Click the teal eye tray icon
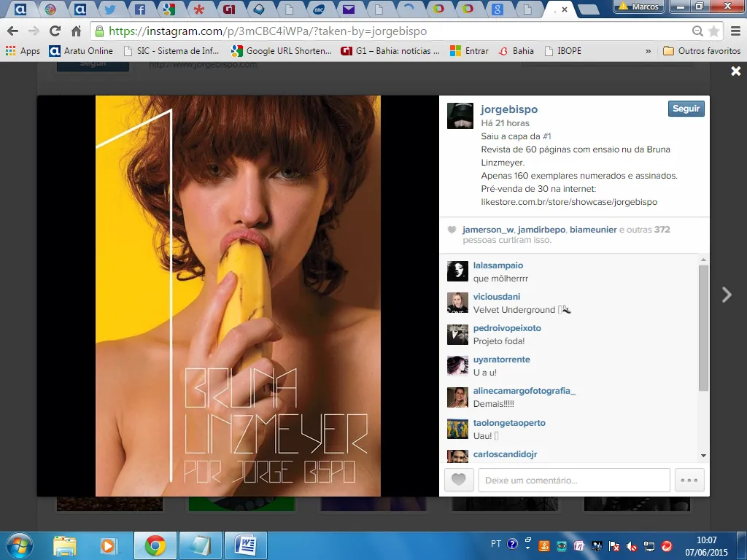This screenshot has width=747, height=560. (x=562, y=546)
